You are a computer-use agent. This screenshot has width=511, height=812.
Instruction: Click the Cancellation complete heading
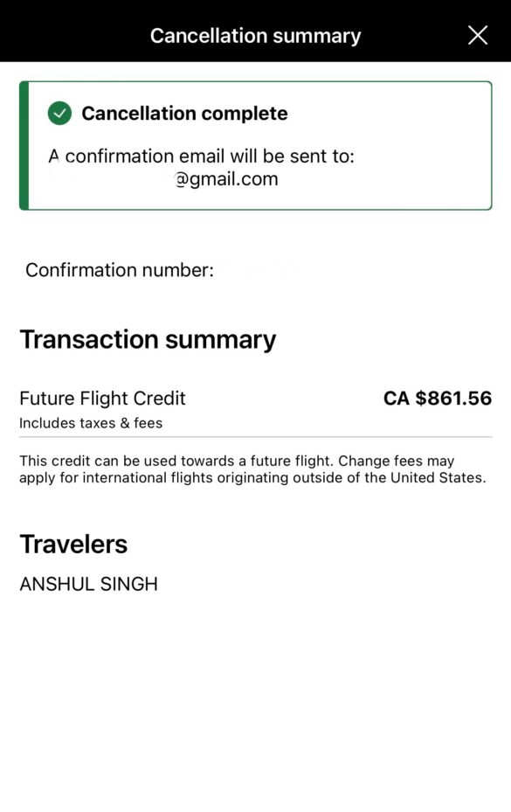click(x=184, y=114)
